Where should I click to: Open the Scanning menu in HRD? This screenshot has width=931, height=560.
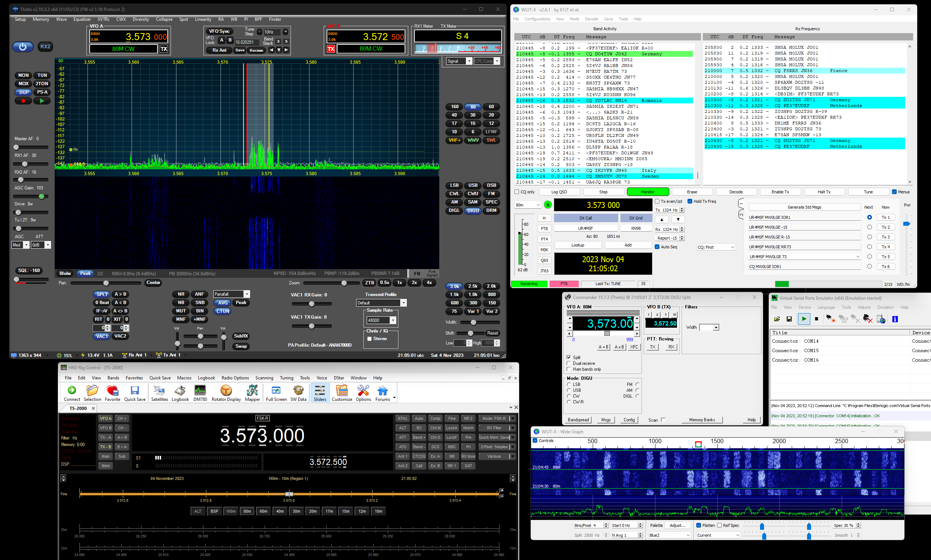point(264,378)
